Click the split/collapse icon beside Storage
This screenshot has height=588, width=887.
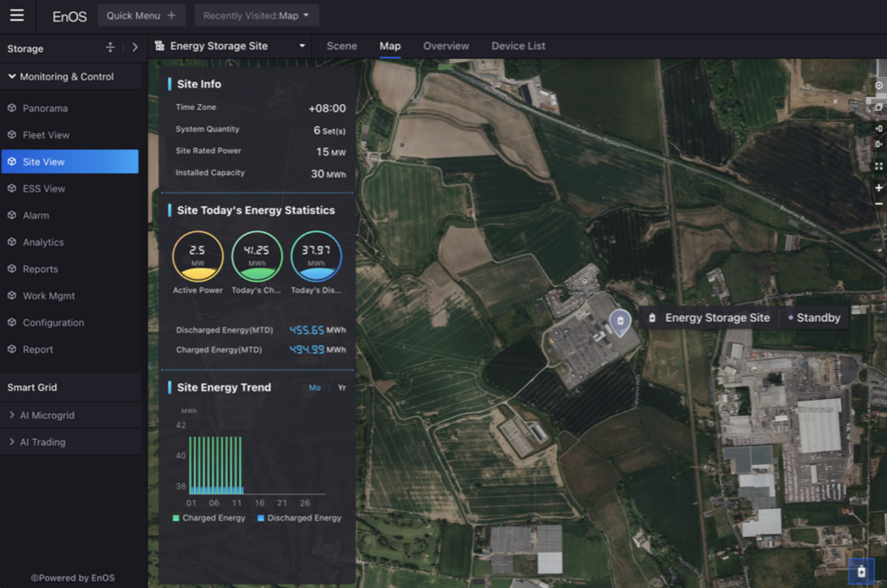click(110, 48)
